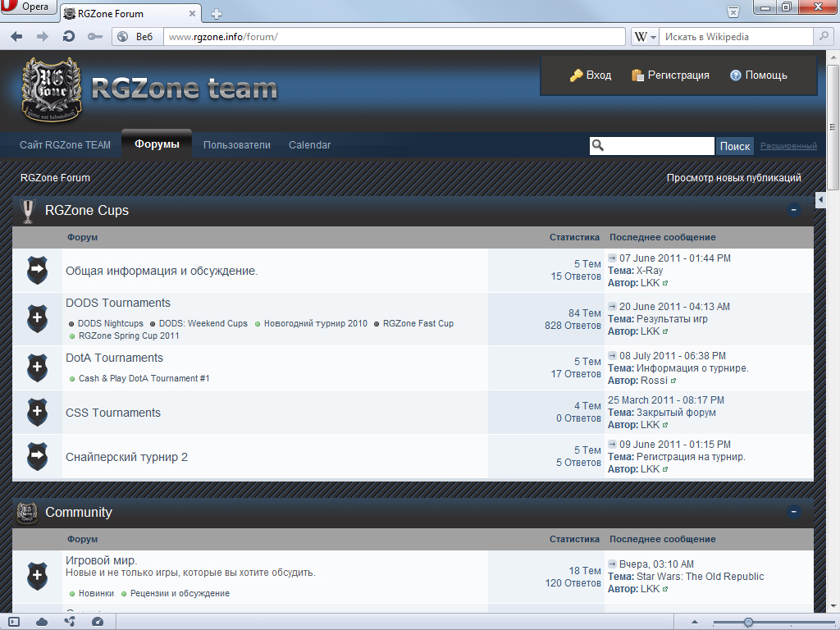
Task: Click the shield icon for DotA Tournaments
Action: point(37,367)
